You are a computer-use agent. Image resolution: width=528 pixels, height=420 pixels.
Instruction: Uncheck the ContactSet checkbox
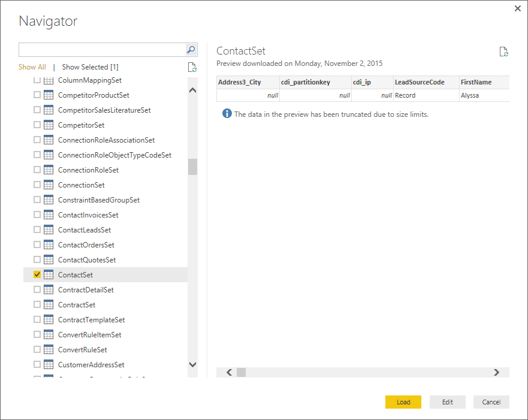[37, 275]
